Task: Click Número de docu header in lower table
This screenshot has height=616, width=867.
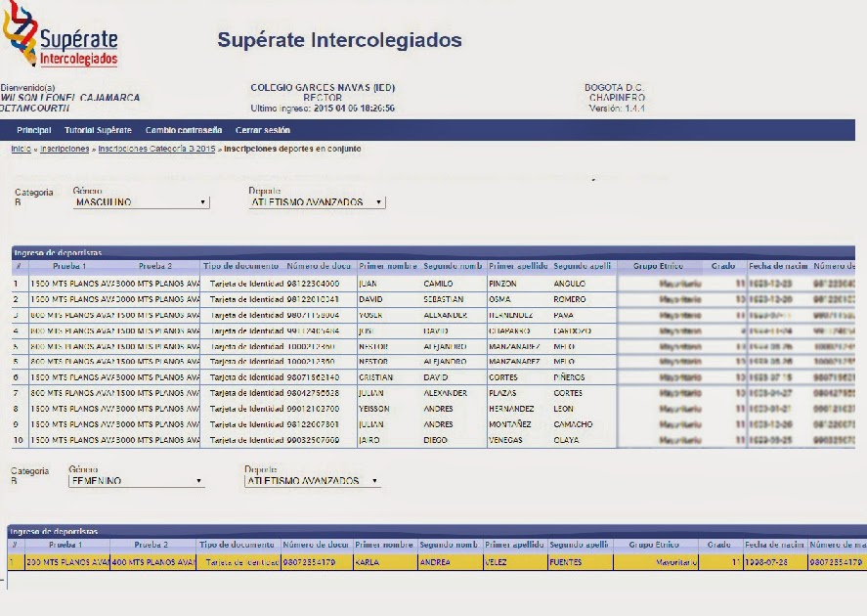Action: [316, 545]
